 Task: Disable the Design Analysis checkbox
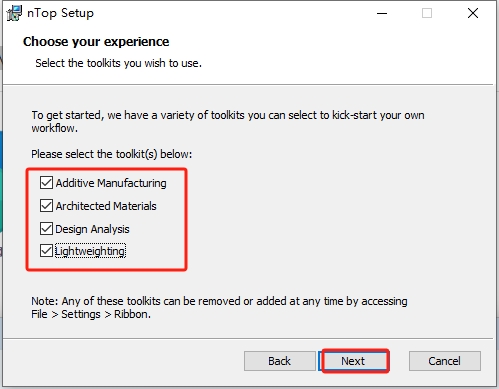pos(46,229)
